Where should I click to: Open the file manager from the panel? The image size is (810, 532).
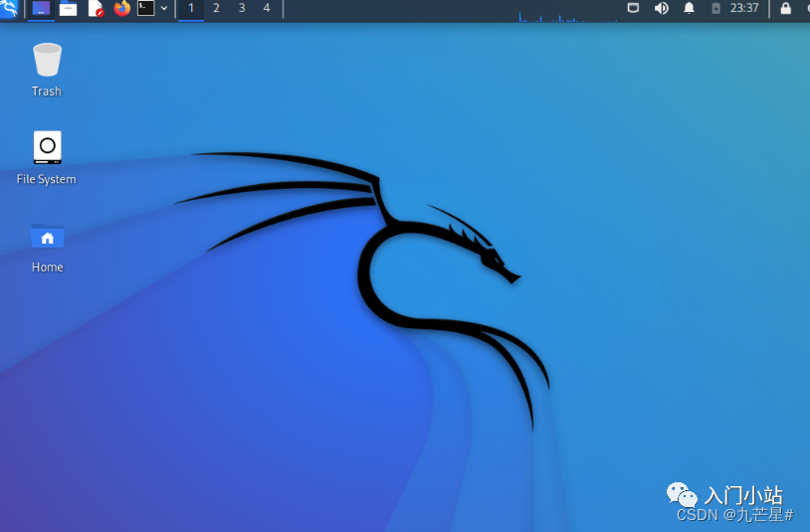68,9
